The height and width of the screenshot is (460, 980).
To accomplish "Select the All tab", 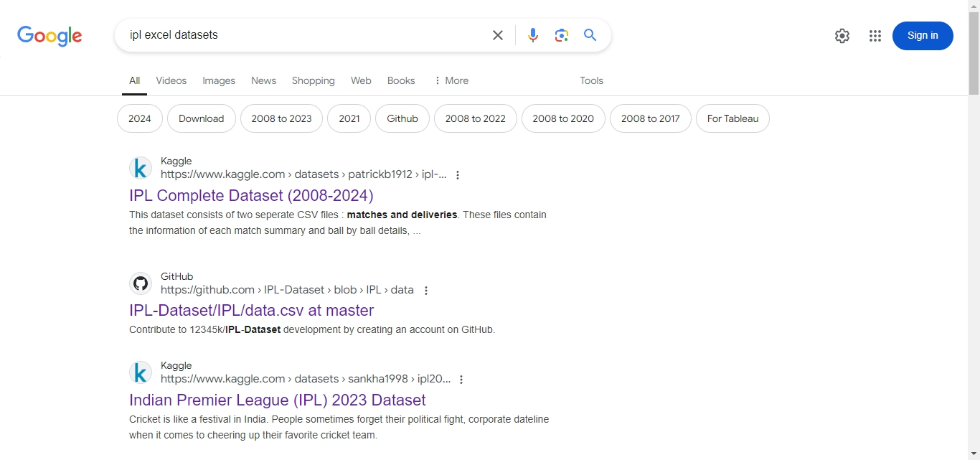I will coord(134,80).
